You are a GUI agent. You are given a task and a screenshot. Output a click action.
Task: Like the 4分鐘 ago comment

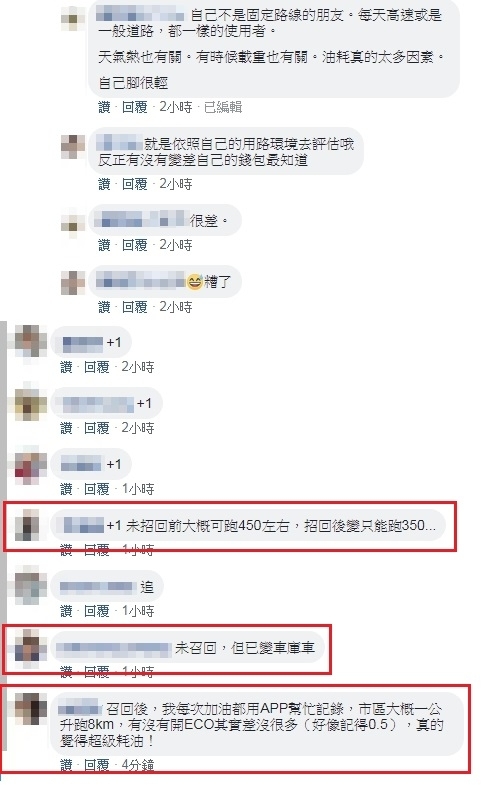(x=66, y=765)
